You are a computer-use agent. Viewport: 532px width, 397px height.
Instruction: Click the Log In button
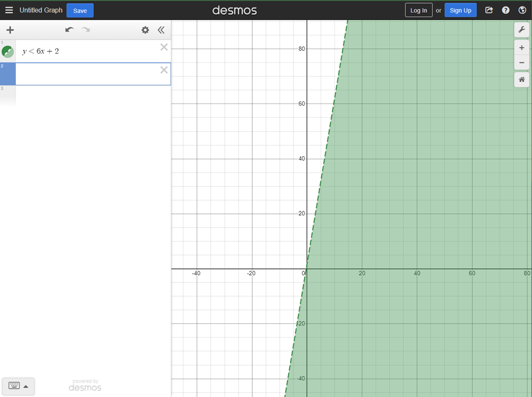pos(419,10)
